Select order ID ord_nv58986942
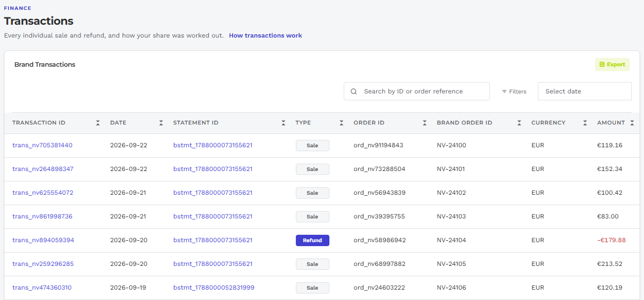644x300 pixels. pyautogui.click(x=380, y=240)
